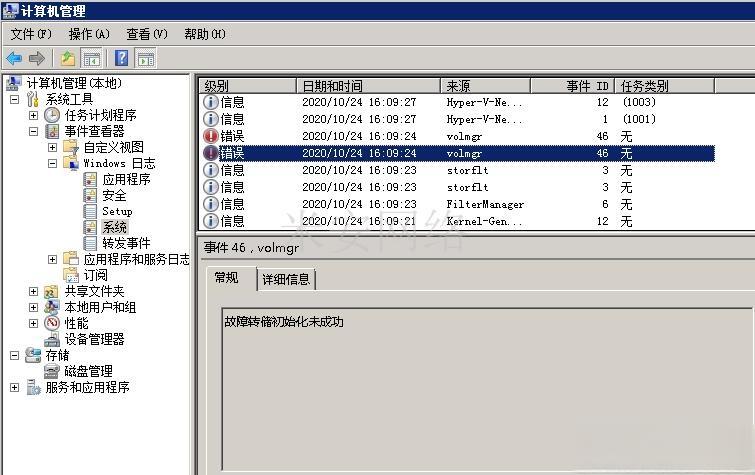The height and width of the screenshot is (475, 755).
Task: Open the Help toolbar icon
Action: [x=121, y=59]
